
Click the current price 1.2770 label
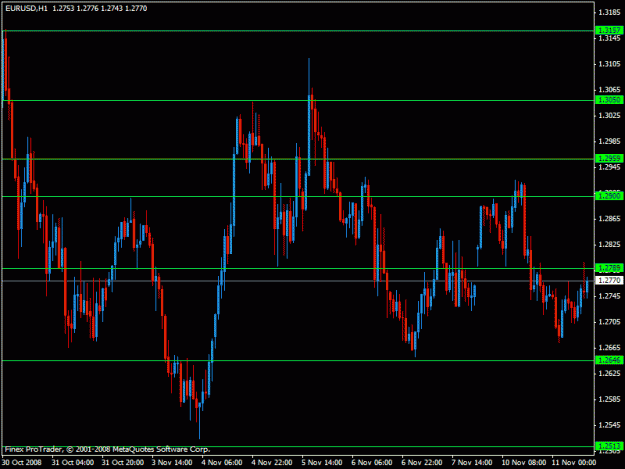(609, 281)
